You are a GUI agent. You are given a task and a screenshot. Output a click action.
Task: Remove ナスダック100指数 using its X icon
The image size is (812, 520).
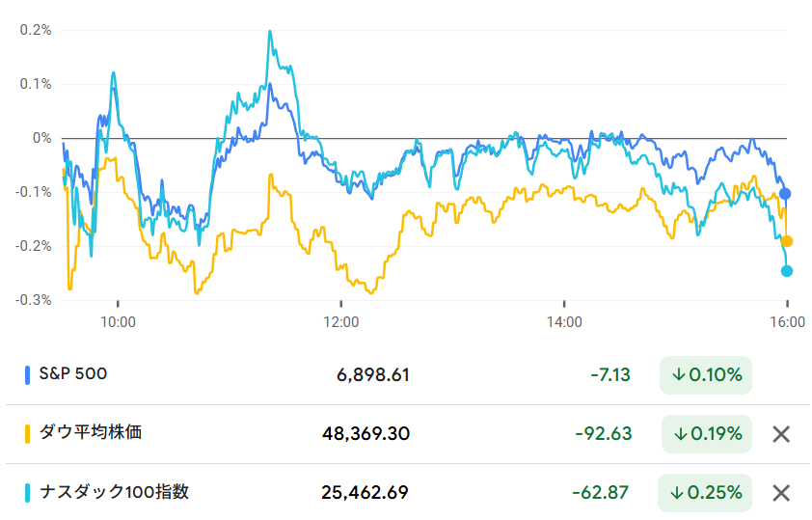point(781,493)
